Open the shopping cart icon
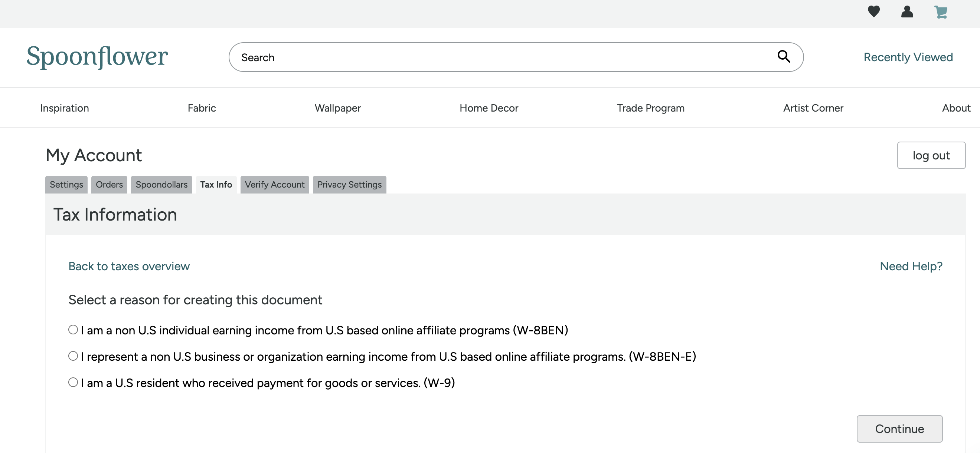The height and width of the screenshot is (453, 980). pos(941,12)
